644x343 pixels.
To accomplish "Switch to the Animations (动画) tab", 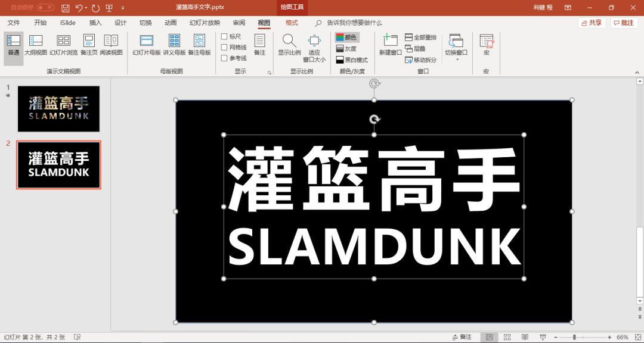I will click(171, 23).
